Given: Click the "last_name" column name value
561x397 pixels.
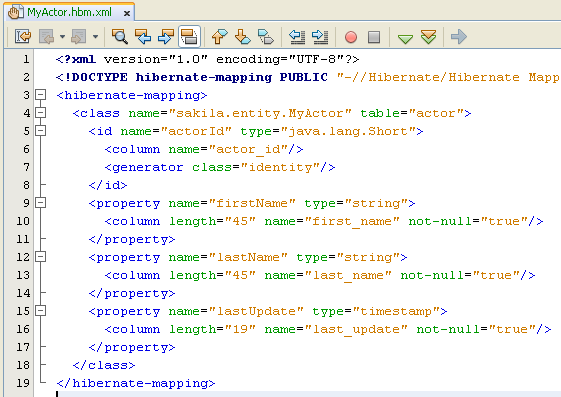Looking at the screenshot, I should click(x=348, y=275).
